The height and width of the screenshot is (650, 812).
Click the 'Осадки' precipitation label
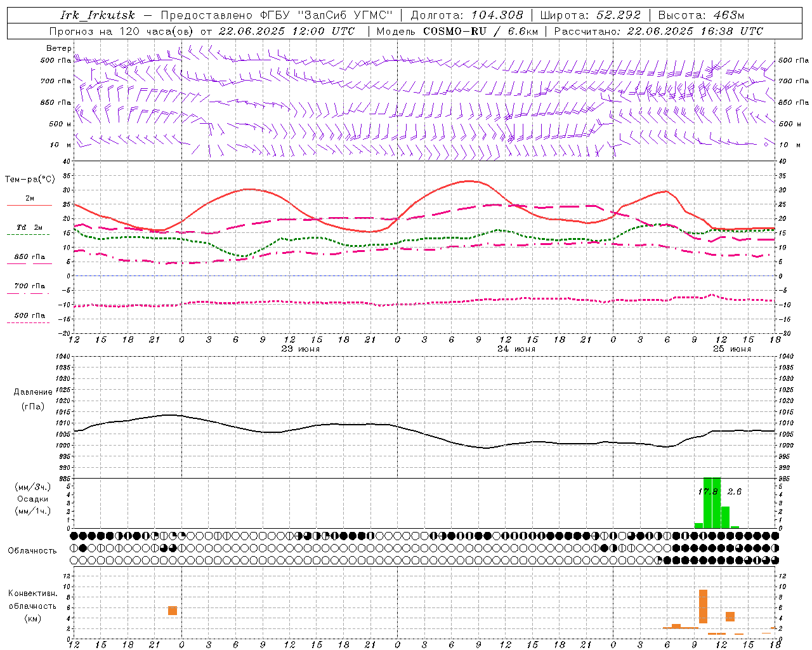[x=33, y=499]
